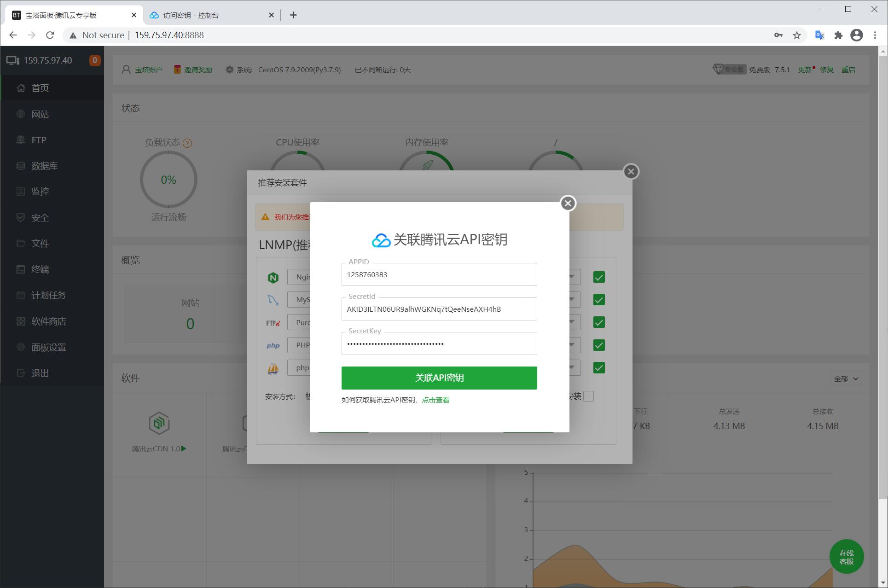This screenshot has height=588, width=888.
Task: Select the 宝塔面板·腾讯云专享版 browser tab
Action: coord(74,15)
